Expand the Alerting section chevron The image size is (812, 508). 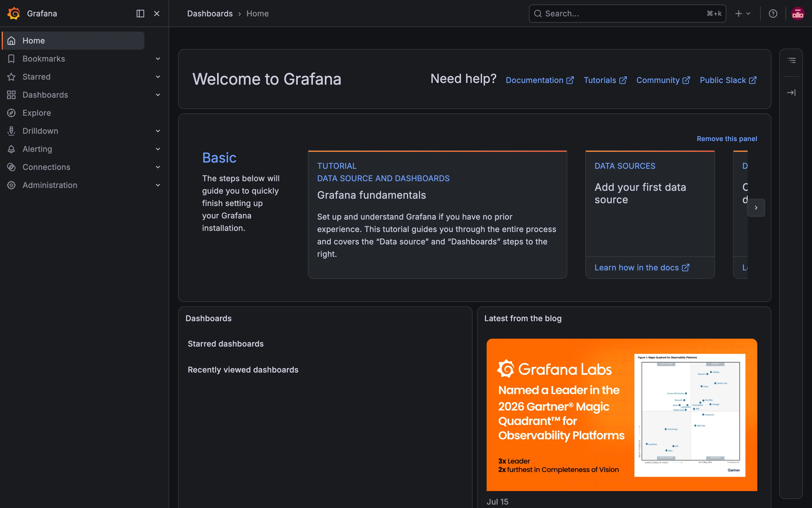pyautogui.click(x=158, y=149)
